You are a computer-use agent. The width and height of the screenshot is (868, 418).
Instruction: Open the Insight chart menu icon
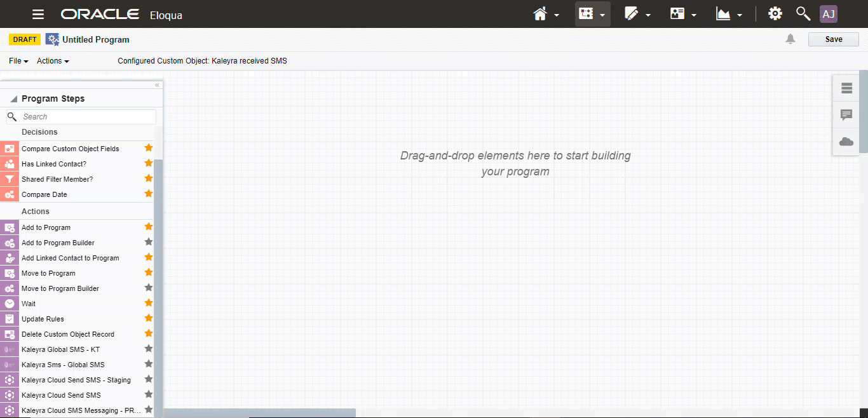tap(723, 14)
